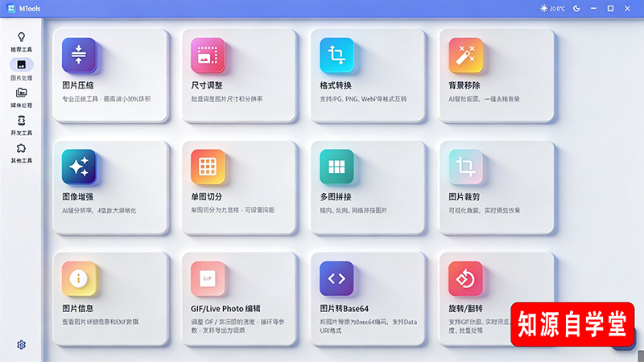Image resolution: width=644 pixels, height=362 pixels.
Task: Minimize the MTools window
Action: pyautogui.click(x=593, y=8)
